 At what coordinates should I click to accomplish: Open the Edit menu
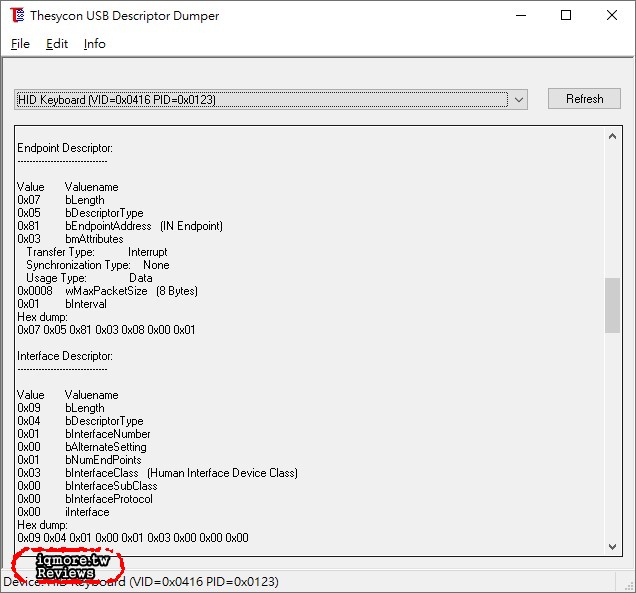tap(57, 44)
